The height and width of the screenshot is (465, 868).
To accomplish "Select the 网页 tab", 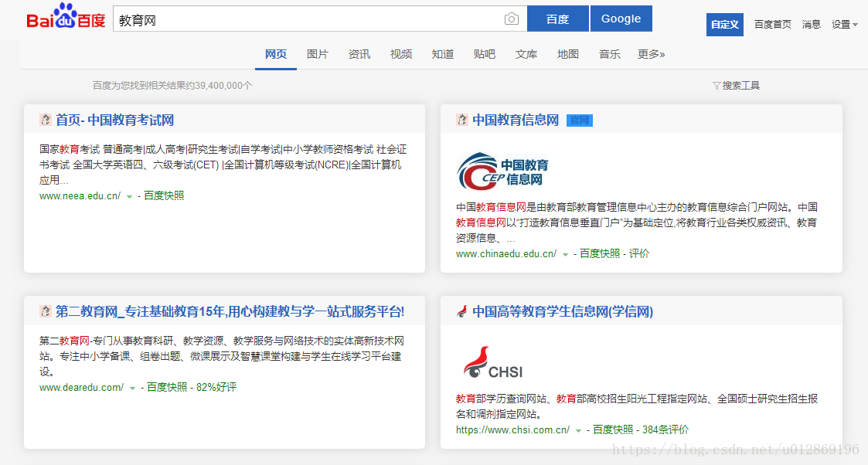I will [276, 54].
